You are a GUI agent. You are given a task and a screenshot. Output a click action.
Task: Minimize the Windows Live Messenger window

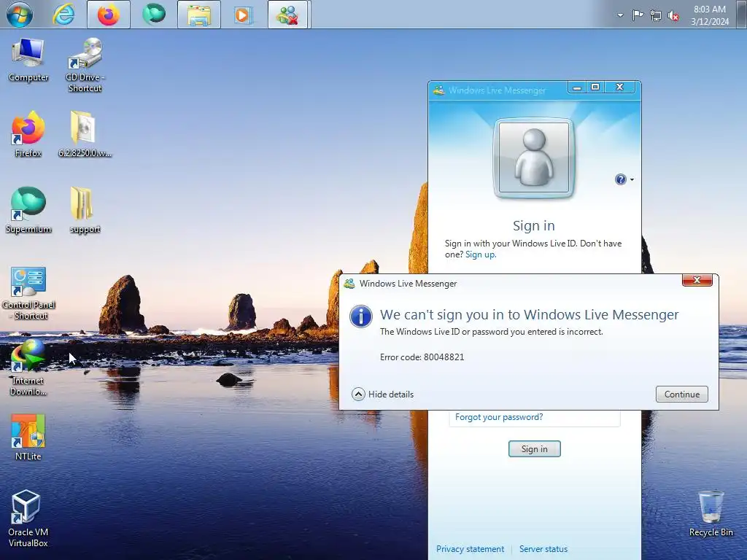tap(577, 87)
